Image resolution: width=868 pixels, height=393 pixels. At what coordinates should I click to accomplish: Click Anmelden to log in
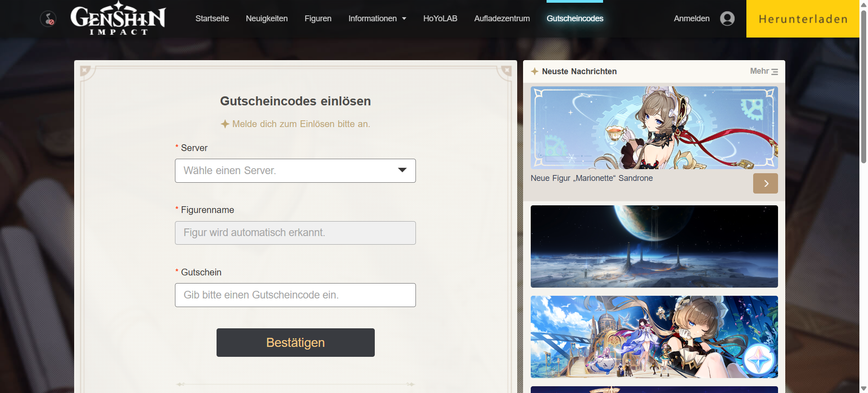click(x=691, y=19)
